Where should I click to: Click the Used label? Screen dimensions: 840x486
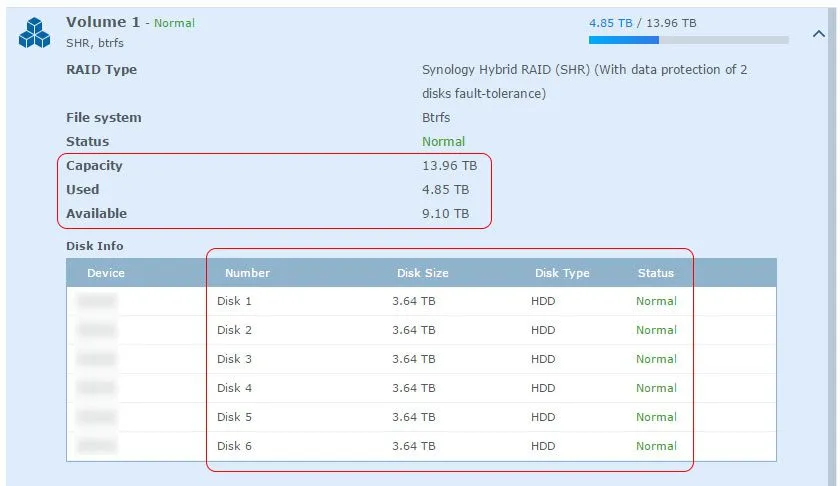(x=82, y=190)
